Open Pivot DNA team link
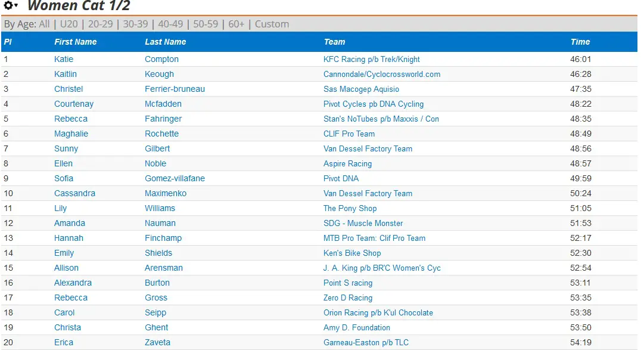644x350 pixels. click(341, 178)
